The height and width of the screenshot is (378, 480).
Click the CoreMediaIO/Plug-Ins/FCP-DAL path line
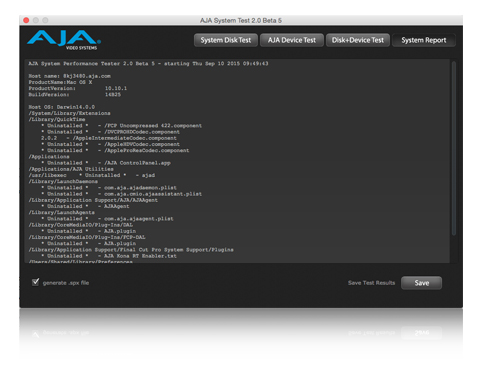pos(87,237)
